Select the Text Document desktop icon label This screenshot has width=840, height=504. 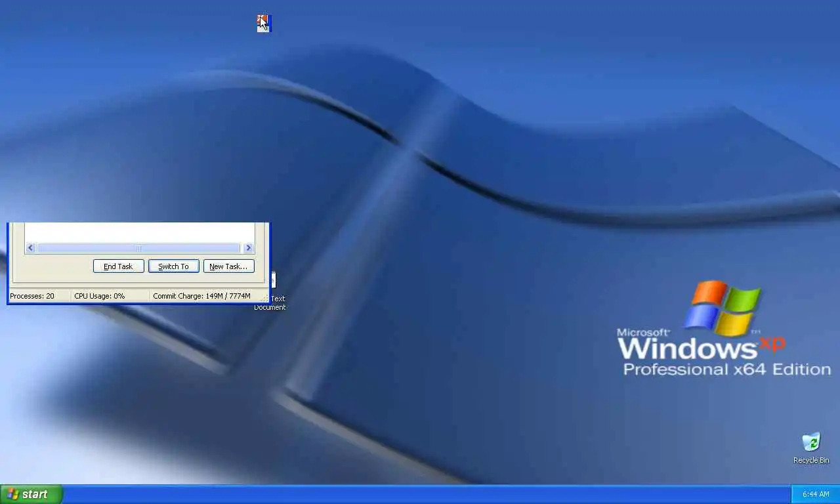270,303
